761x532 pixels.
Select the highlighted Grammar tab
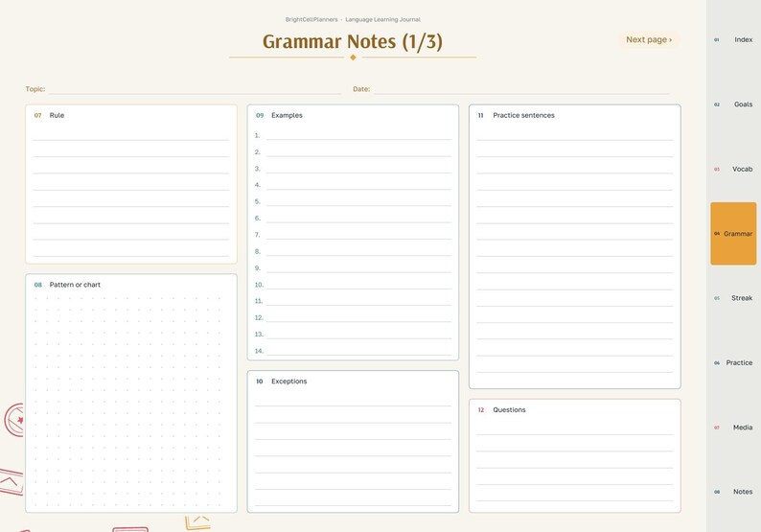pos(733,234)
